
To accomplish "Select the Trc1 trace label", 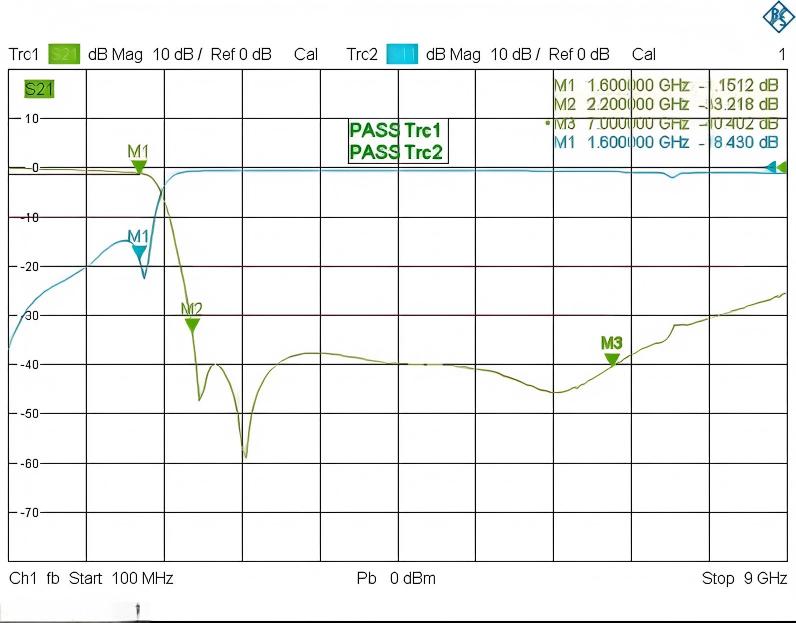I will click(23, 54).
